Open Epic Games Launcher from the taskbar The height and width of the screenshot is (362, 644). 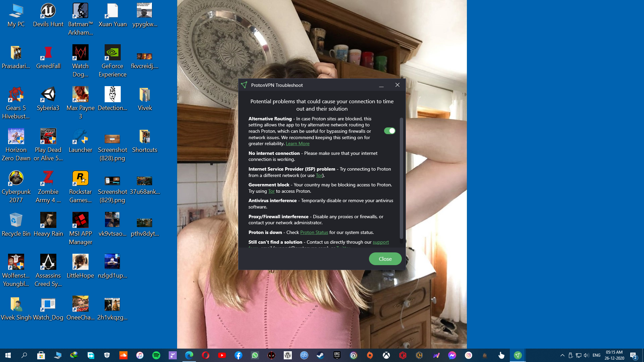pyautogui.click(x=337, y=355)
